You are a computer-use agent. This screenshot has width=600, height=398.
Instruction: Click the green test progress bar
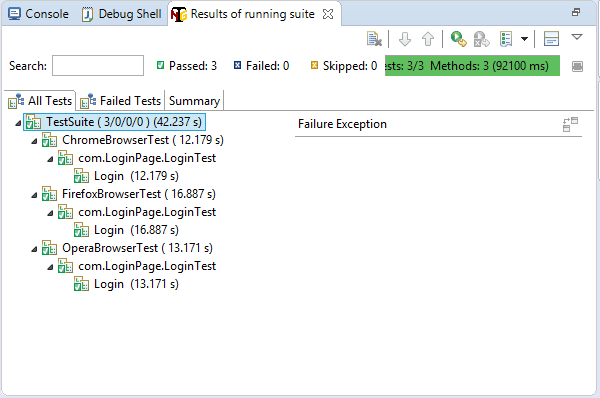472,66
